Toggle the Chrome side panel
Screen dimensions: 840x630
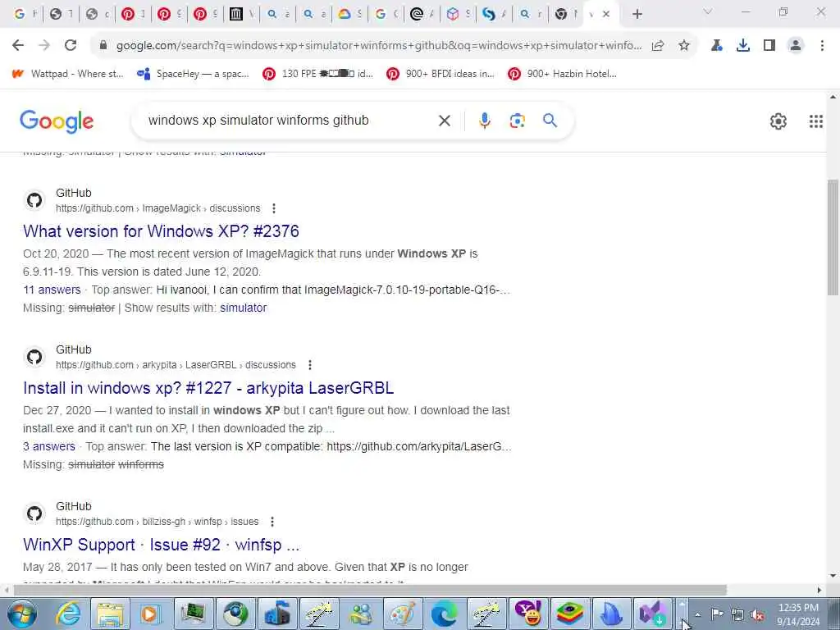coord(769,46)
